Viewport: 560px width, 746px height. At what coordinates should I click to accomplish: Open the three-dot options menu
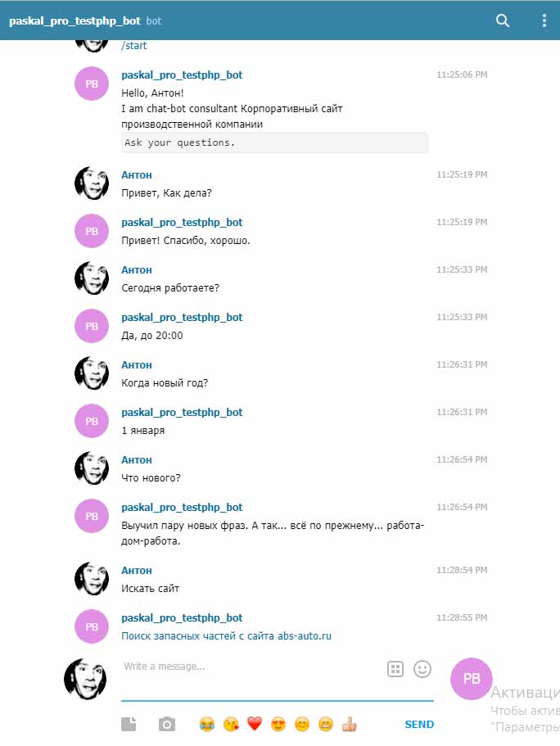coord(544,19)
